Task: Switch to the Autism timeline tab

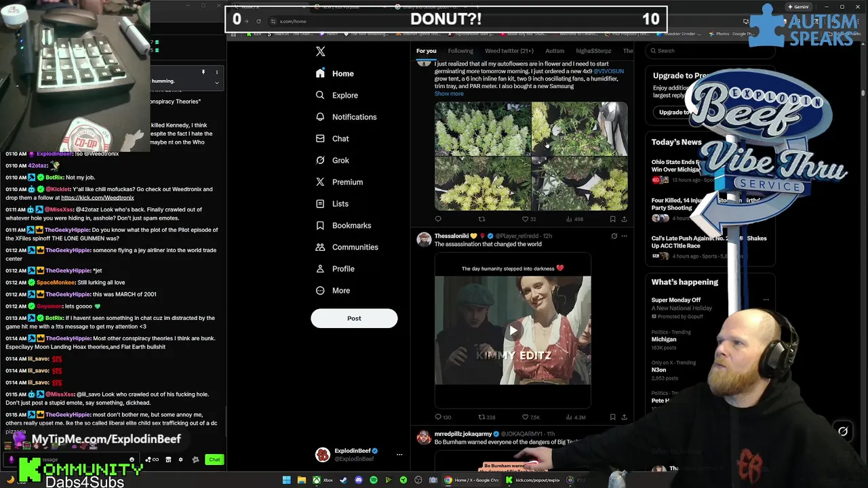Action: pyautogui.click(x=555, y=51)
